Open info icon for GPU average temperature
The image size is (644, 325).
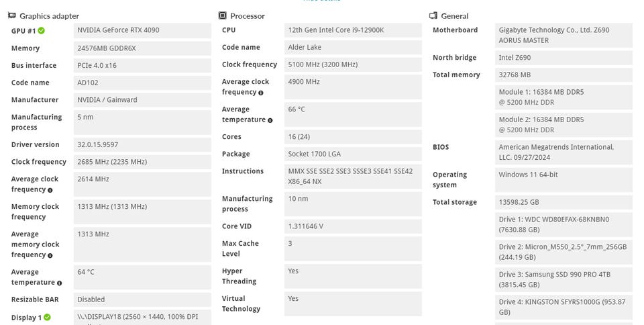pyautogui.click(x=60, y=283)
